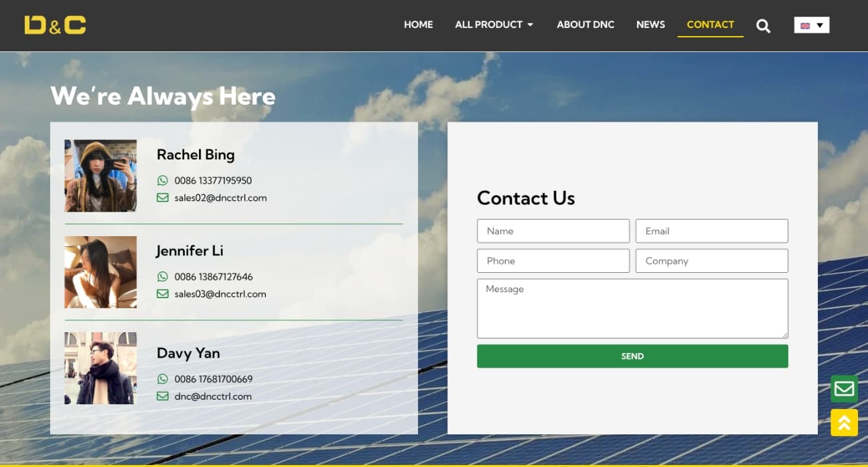
Task: Open the search magnifier icon
Action: [x=763, y=26]
